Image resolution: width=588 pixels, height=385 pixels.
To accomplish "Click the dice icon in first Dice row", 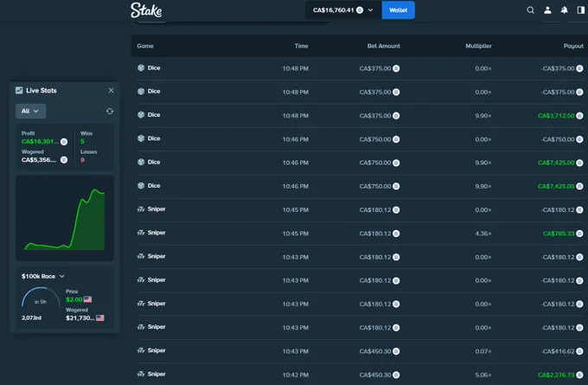I will point(141,67).
